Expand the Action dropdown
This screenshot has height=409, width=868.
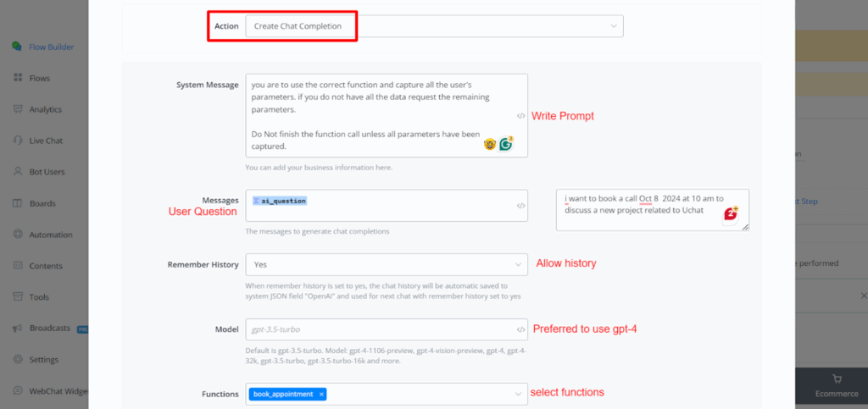(614, 26)
